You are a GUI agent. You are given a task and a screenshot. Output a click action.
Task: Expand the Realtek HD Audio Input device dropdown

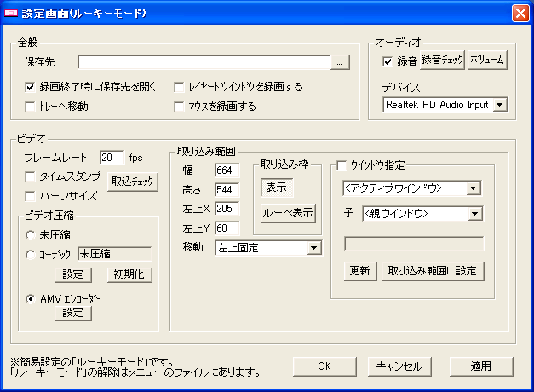click(500, 105)
